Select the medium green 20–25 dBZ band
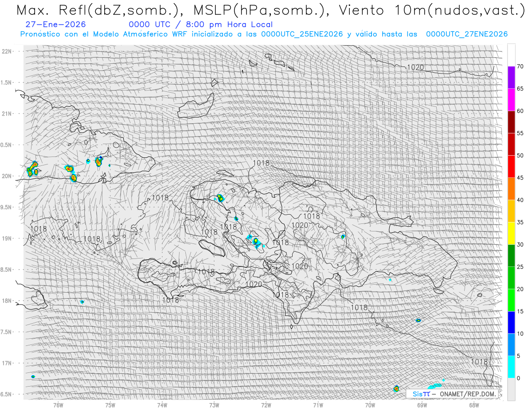The height and width of the screenshot is (411, 532). pos(511,278)
